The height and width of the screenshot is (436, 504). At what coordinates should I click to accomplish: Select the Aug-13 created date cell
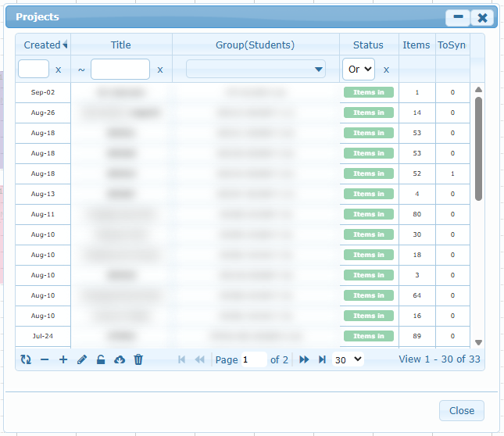43,194
